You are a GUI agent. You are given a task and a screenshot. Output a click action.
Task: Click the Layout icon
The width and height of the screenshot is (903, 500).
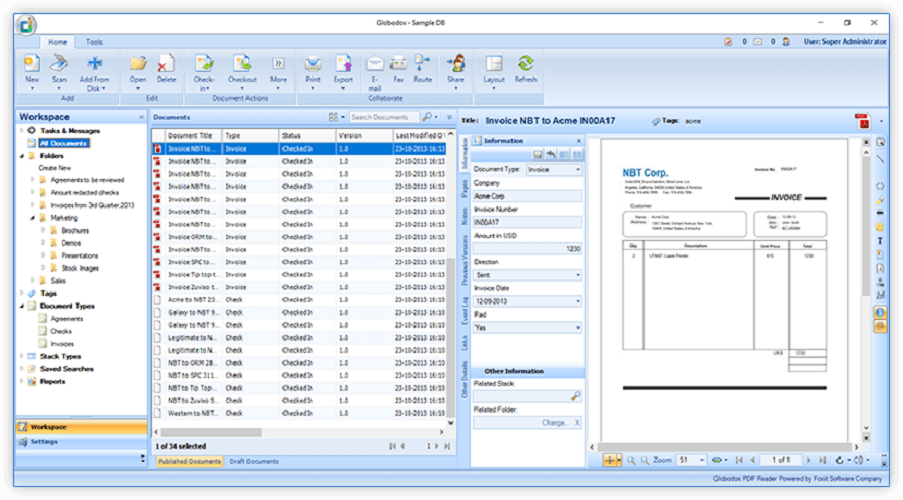(x=494, y=63)
